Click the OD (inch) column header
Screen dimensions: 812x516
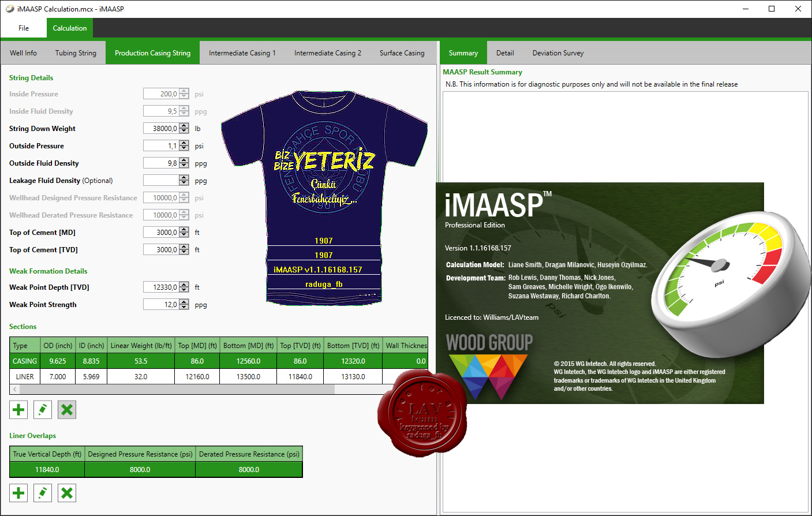pyautogui.click(x=58, y=346)
